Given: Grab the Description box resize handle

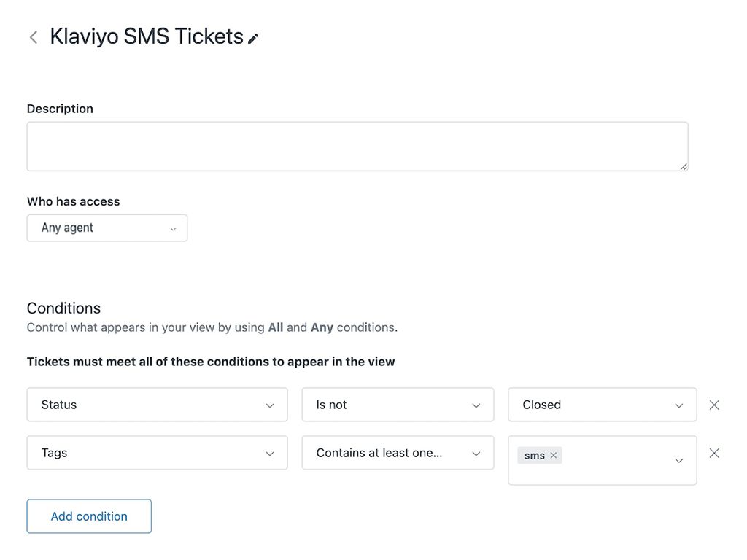Looking at the screenshot, I should point(684,166).
